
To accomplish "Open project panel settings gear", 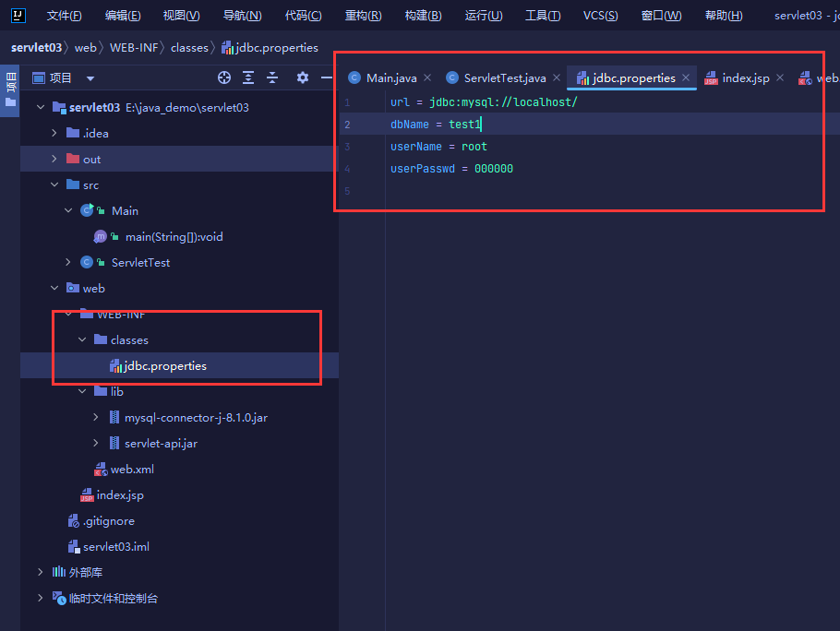I will coord(302,77).
